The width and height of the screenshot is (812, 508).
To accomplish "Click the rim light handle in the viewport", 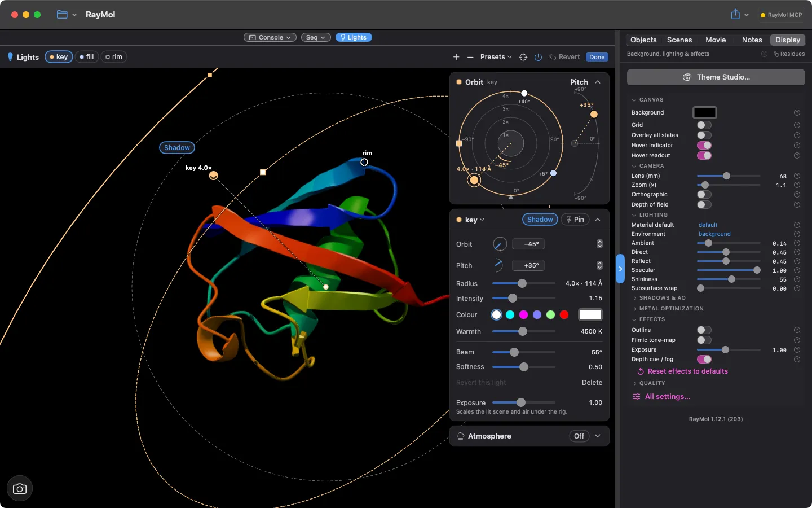I will 364,163.
